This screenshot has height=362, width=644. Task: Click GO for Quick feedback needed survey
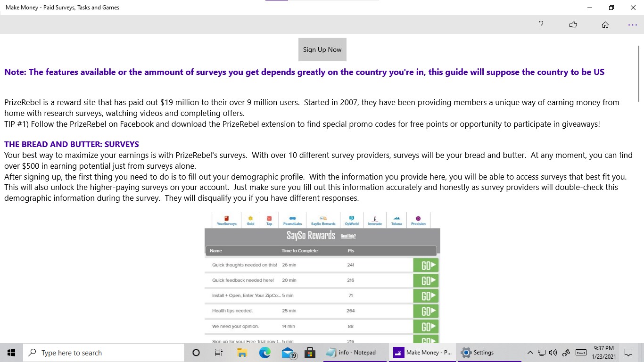426,280
